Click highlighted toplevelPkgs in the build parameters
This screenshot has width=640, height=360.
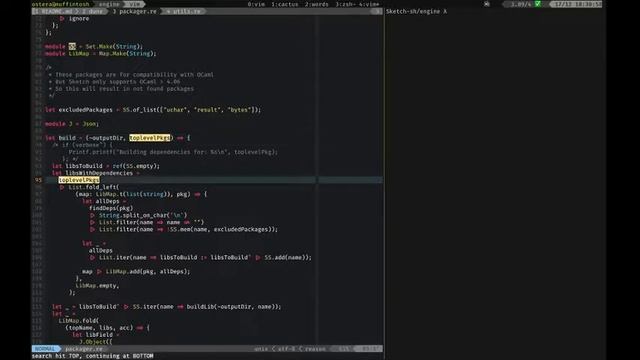pyautogui.click(x=151, y=138)
